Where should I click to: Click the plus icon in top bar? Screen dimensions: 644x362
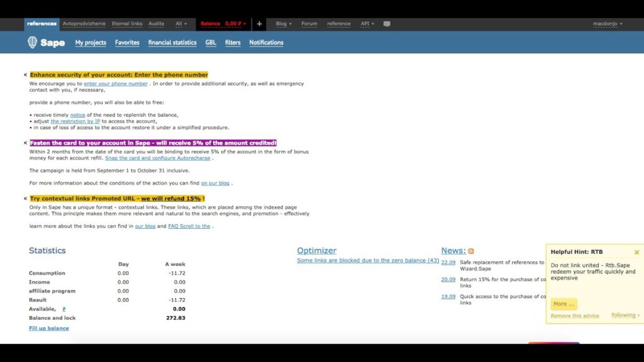pos(259,24)
